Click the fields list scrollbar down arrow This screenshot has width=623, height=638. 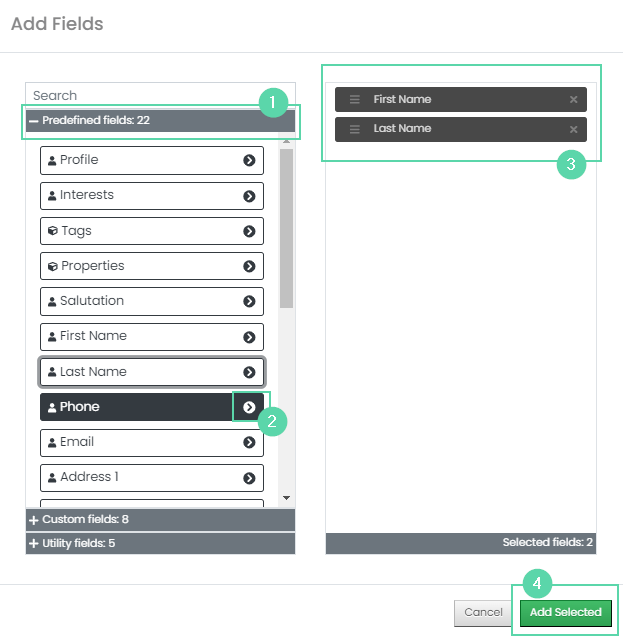coord(286,498)
